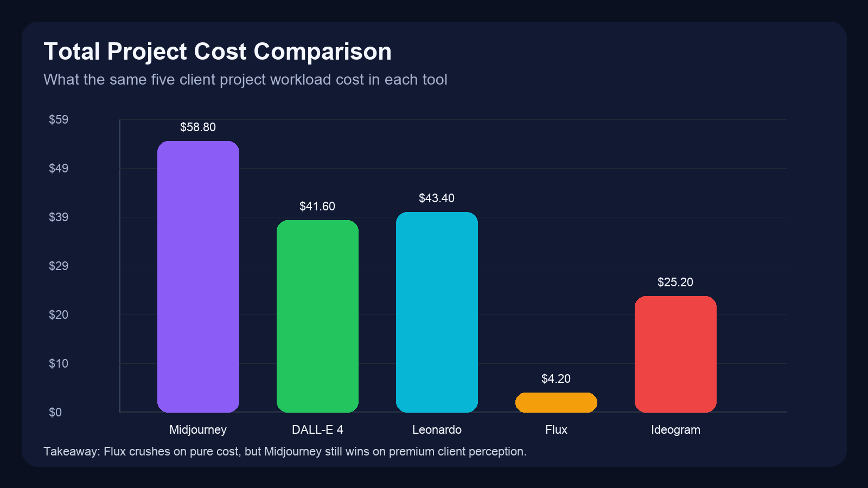Screen dimensions: 868x488
Task: Click the $58.80 value label above Midjourney
Action: (197, 127)
